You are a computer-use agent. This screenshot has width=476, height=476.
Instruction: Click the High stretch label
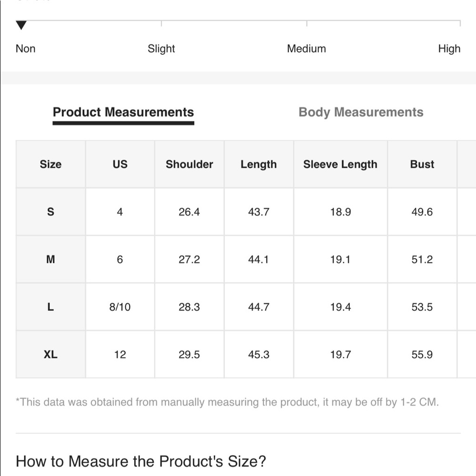click(x=449, y=49)
